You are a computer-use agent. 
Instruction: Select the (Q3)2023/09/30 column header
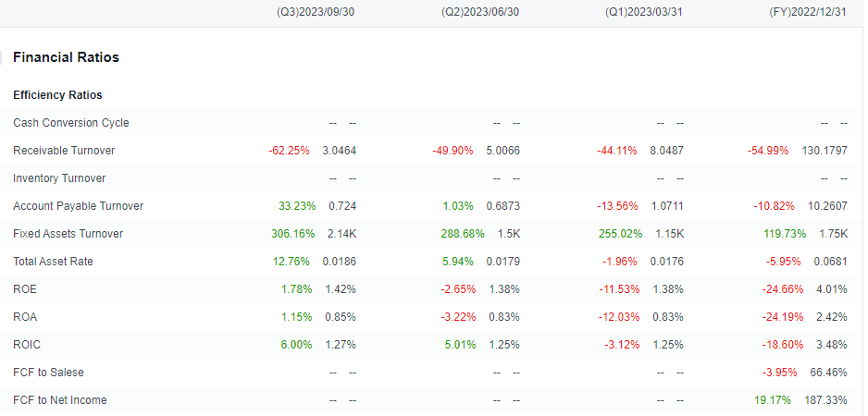(315, 12)
